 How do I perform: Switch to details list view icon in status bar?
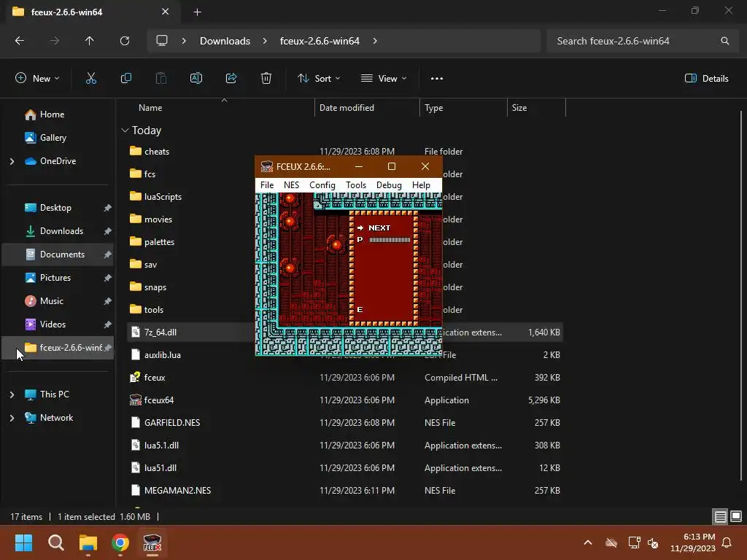click(x=720, y=516)
